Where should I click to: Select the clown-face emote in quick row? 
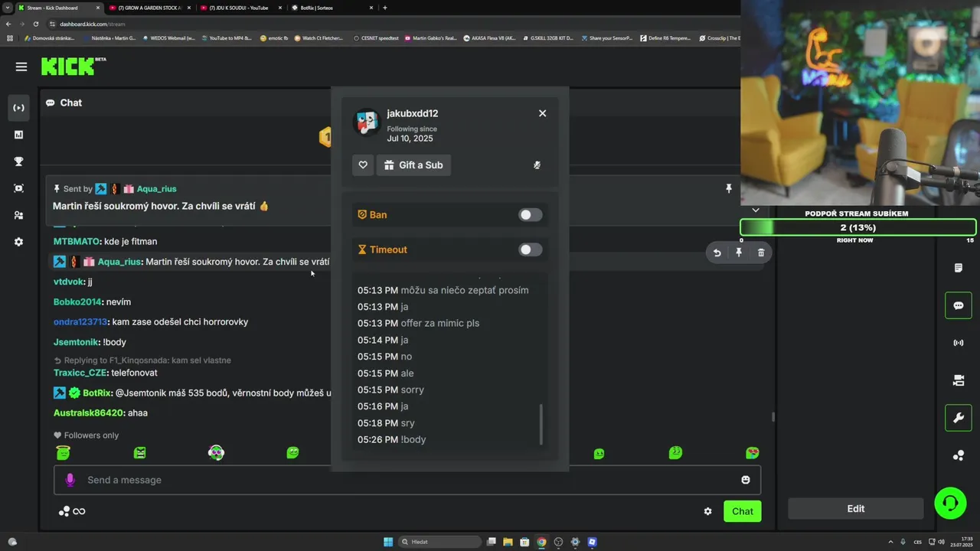pyautogui.click(x=216, y=453)
